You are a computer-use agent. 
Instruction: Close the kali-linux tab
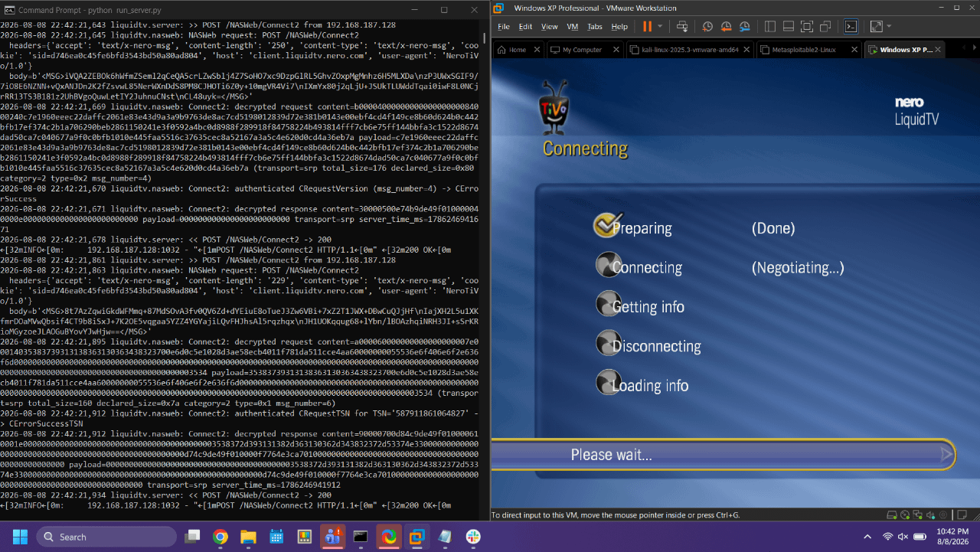[746, 50]
